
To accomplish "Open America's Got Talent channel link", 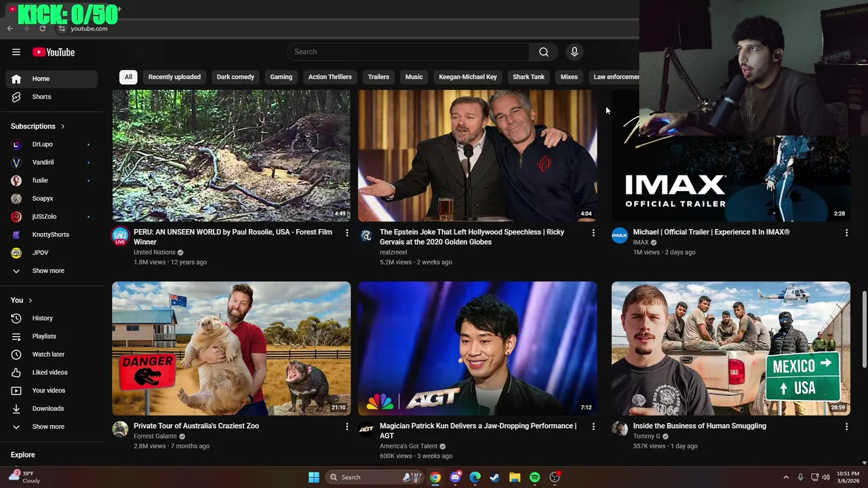I will click(408, 447).
